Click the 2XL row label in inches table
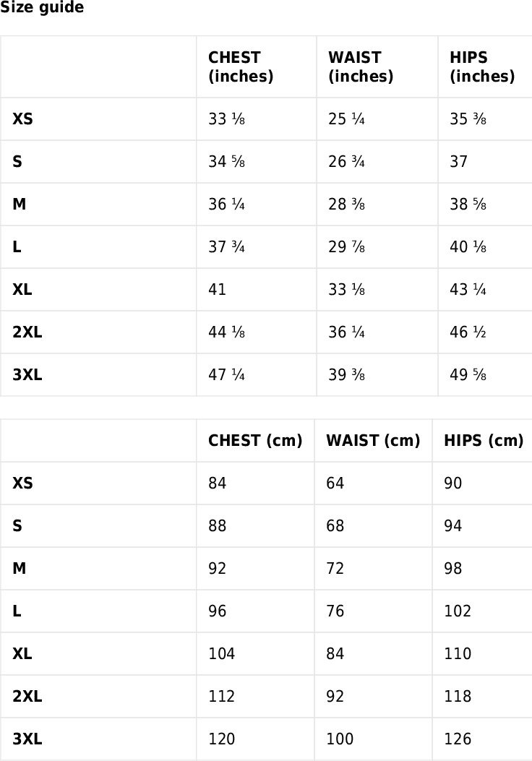The height and width of the screenshot is (761, 532). 27,332
